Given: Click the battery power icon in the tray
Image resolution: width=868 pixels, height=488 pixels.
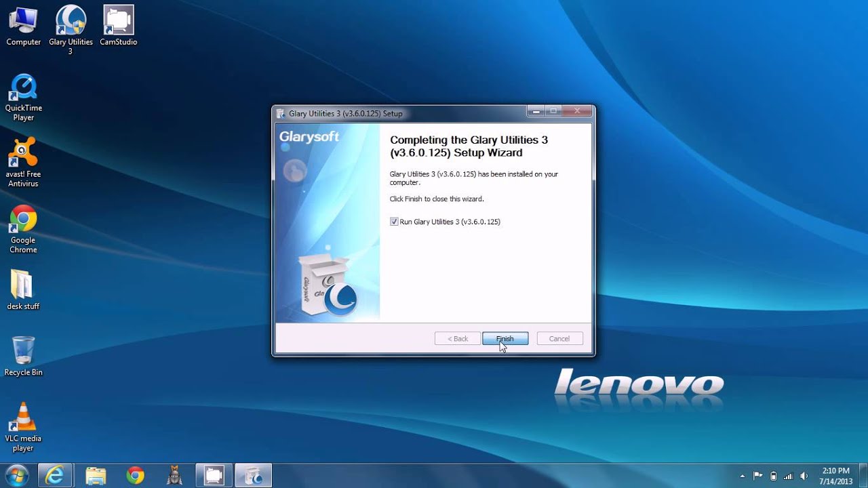Looking at the screenshot, I should click(x=773, y=476).
